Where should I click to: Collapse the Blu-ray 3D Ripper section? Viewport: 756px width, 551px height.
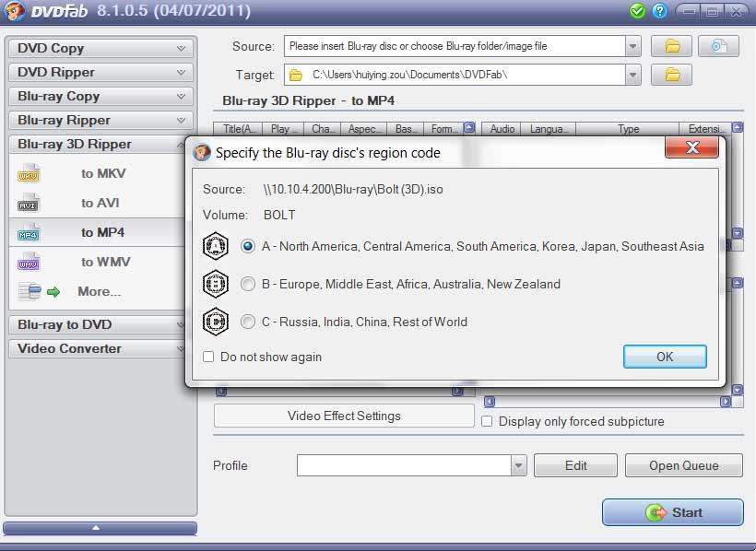click(x=98, y=144)
